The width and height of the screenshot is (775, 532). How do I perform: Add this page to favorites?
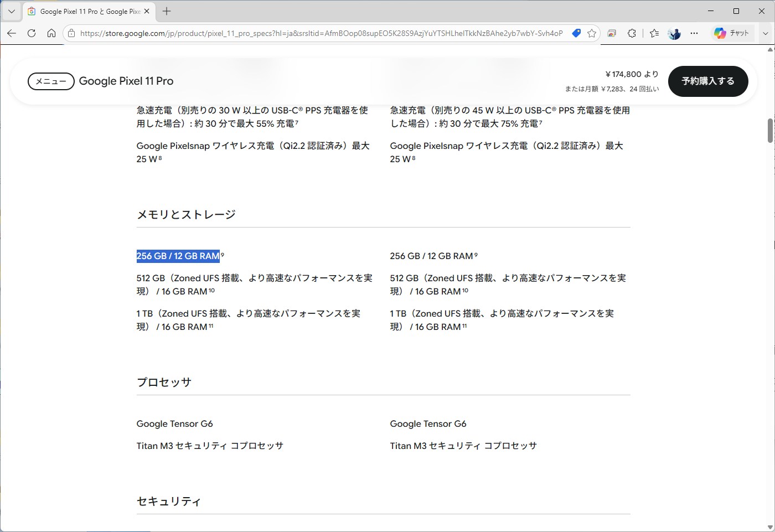(592, 33)
